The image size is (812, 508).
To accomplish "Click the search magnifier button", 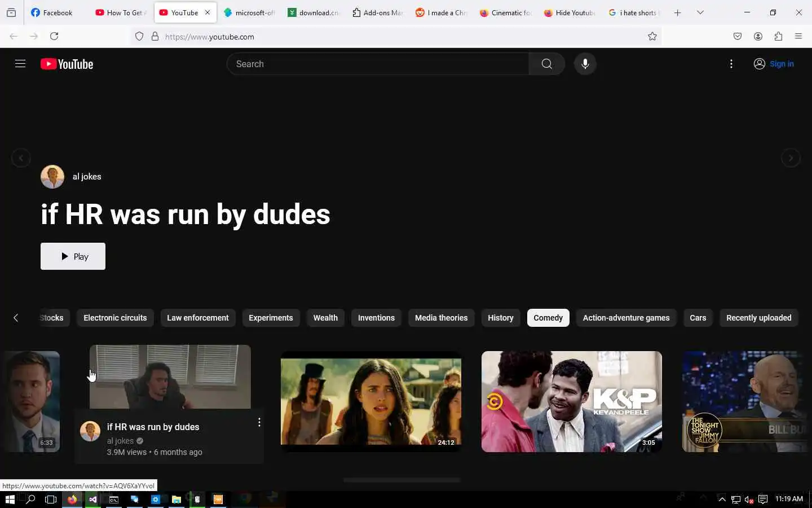I will (547, 64).
